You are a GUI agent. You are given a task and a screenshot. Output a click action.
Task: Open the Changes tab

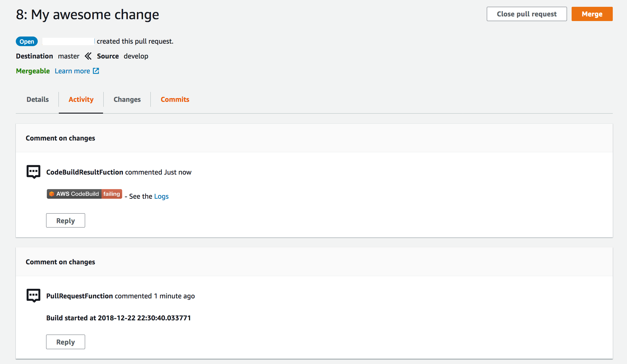click(127, 99)
